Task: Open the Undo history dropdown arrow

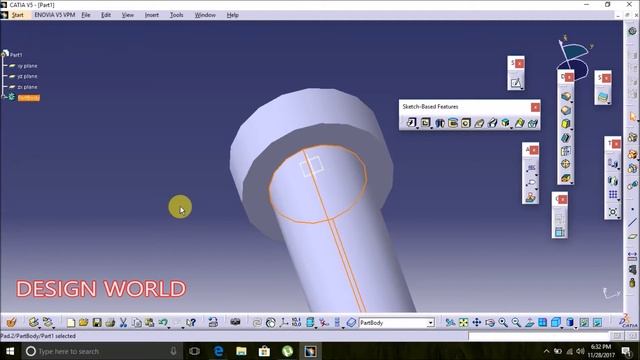Action: pos(169,327)
